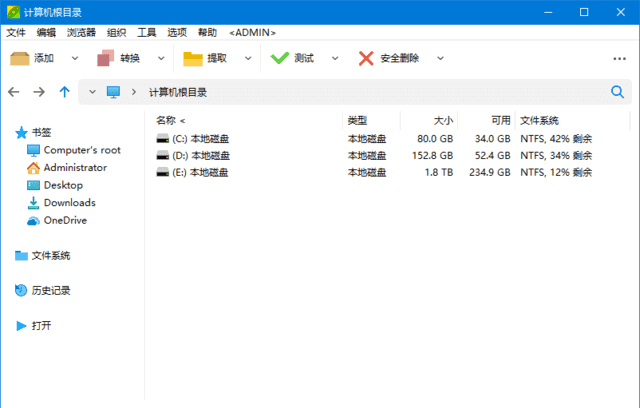This screenshot has width=640, height=408.
Task: Select the (C:) 本地磁盘 row name
Action: point(200,139)
